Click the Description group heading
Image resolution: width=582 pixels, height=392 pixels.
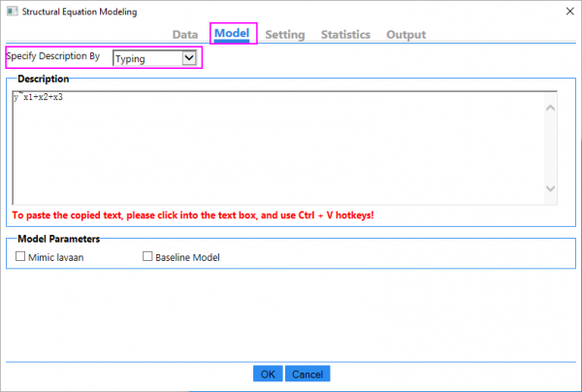click(42, 79)
